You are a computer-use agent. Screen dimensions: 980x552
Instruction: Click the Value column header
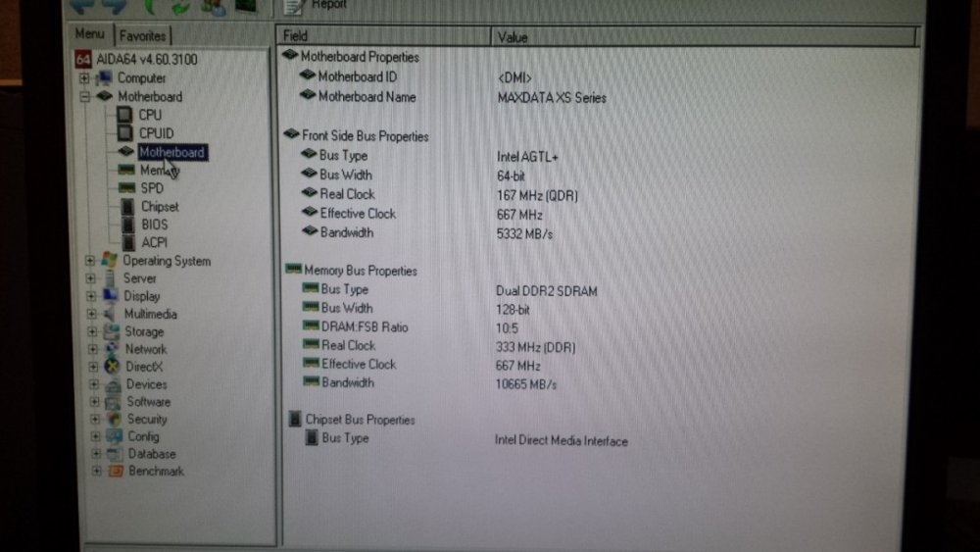pyautogui.click(x=513, y=37)
